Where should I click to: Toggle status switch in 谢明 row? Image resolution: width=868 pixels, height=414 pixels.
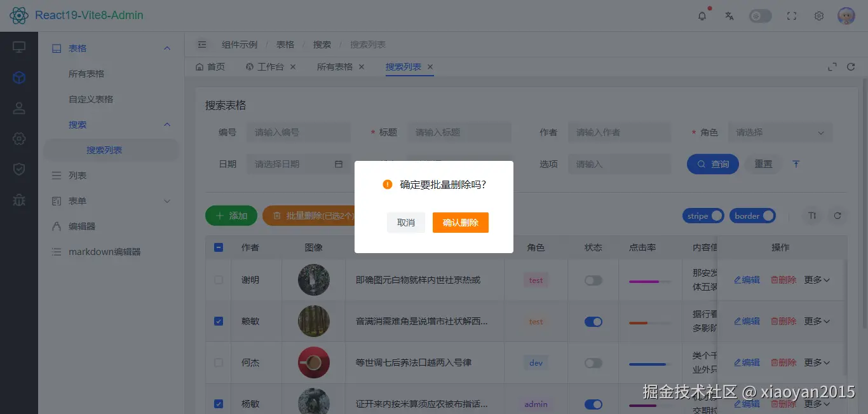pyautogui.click(x=593, y=280)
